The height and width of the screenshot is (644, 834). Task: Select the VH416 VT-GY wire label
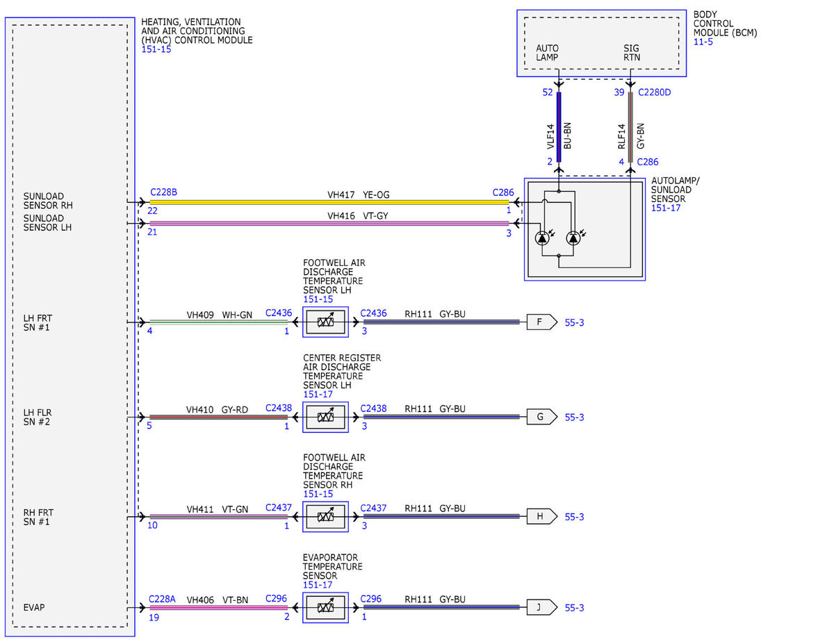(x=358, y=215)
